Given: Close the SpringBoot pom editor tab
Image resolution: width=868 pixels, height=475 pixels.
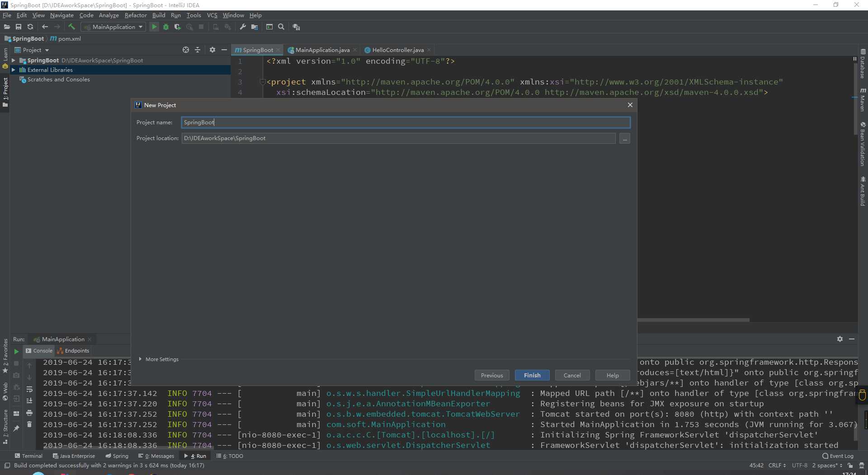Looking at the screenshot, I should click(278, 50).
